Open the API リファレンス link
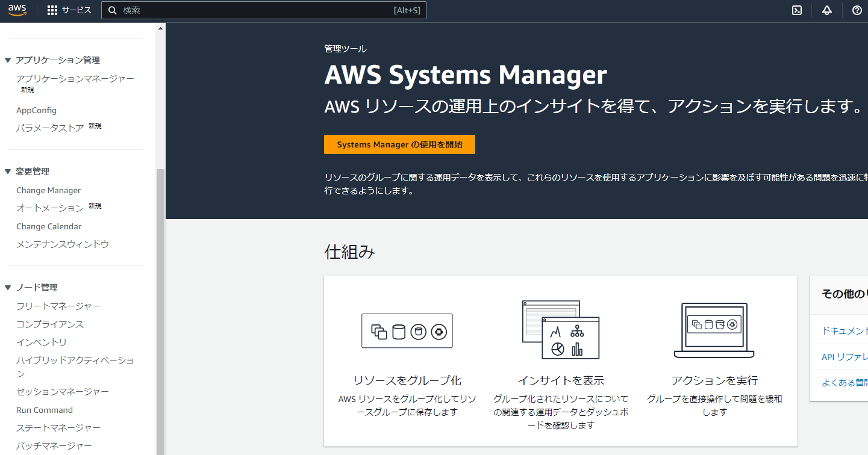The width and height of the screenshot is (868, 455). click(845, 357)
